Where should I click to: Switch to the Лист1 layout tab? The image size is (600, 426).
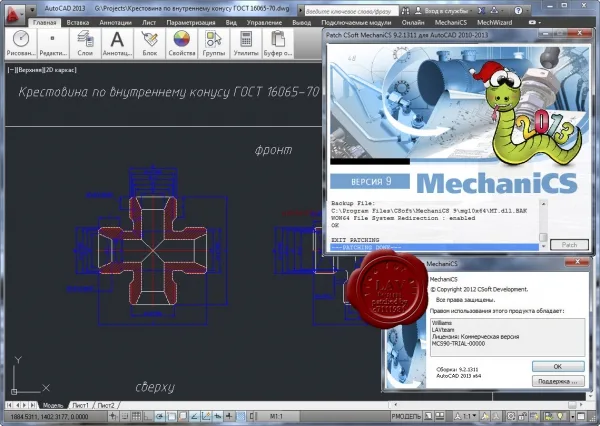pyautogui.click(x=80, y=405)
